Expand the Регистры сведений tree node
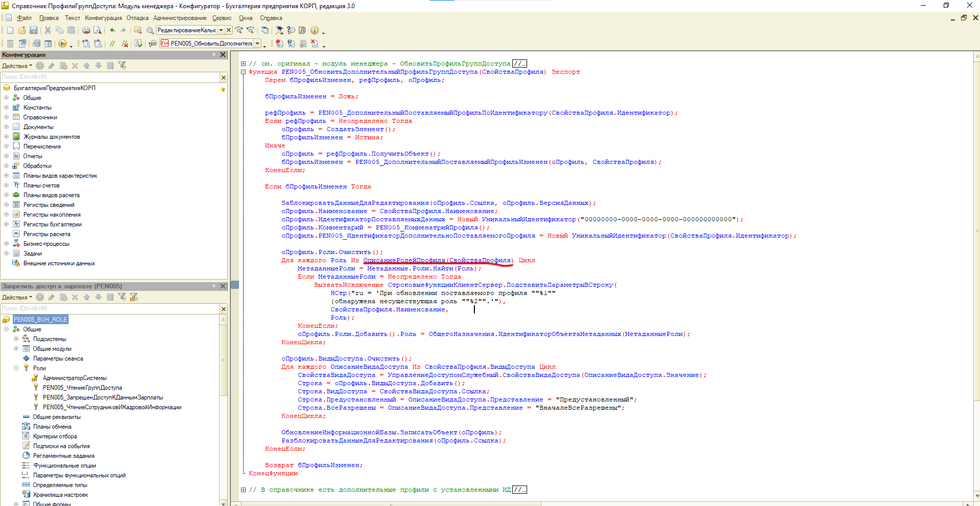 coord(6,205)
